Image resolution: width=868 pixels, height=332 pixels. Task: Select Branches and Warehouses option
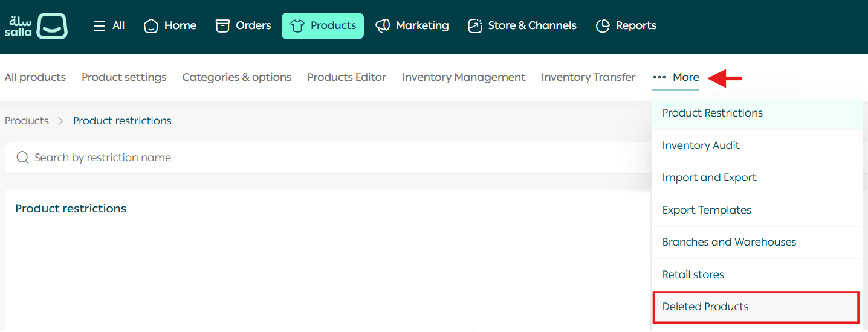[729, 242]
